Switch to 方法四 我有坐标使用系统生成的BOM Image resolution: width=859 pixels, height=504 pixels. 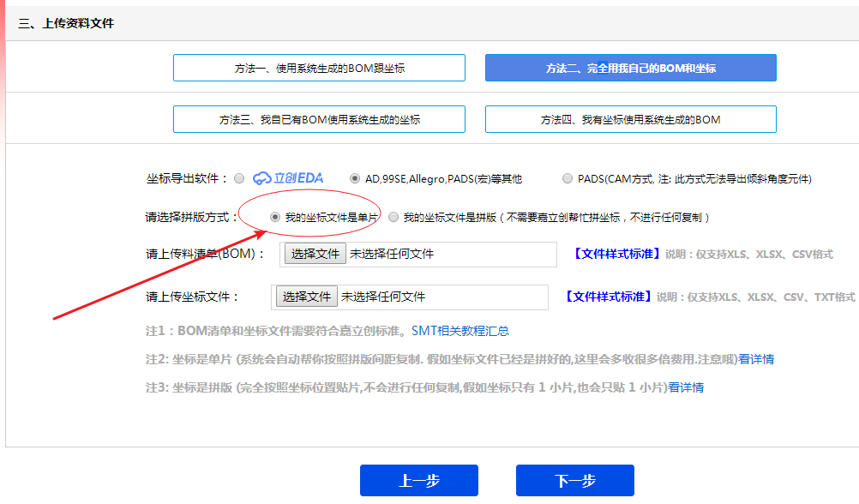[x=630, y=120]
